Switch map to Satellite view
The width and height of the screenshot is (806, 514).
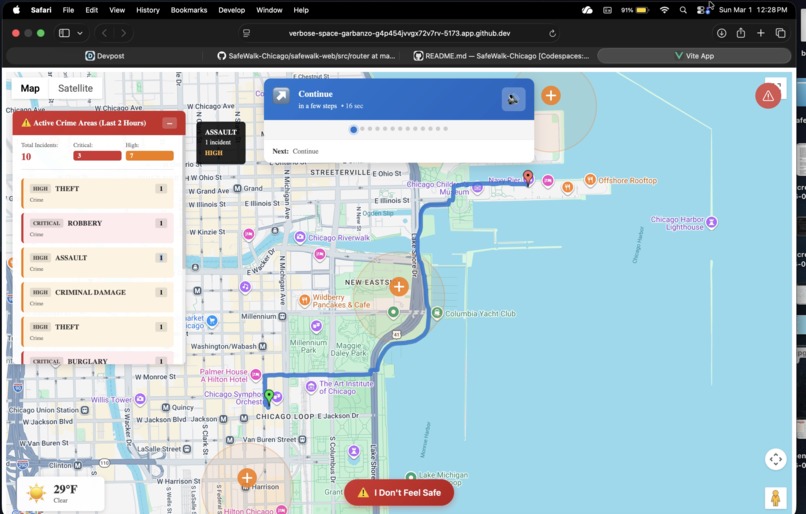click(x=76, y=88)
